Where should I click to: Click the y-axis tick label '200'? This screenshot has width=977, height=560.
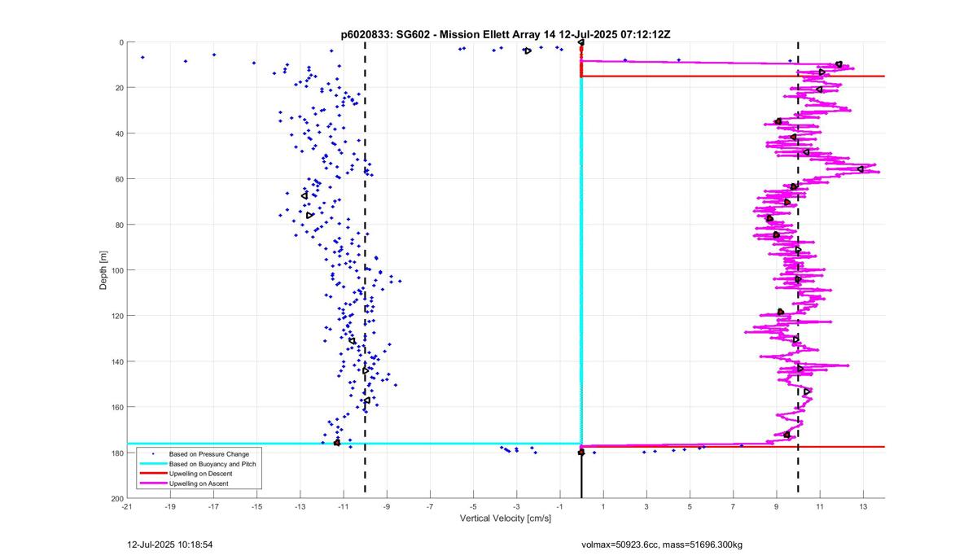(x=117, y=498)
